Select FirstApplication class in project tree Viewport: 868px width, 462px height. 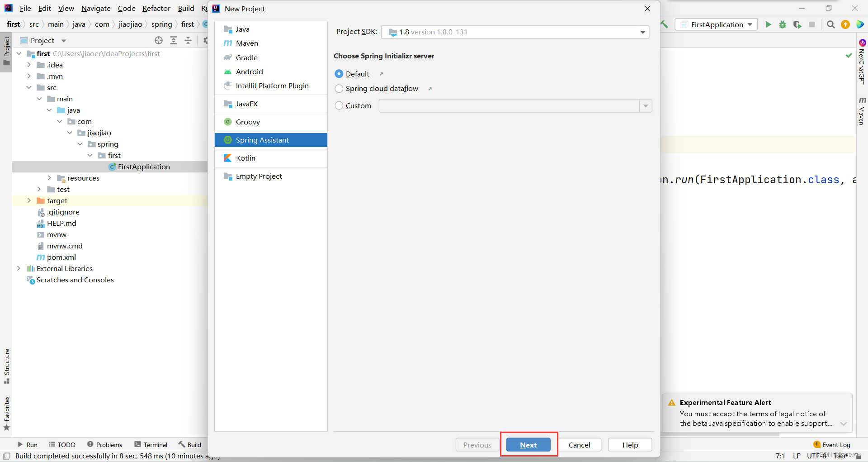pos(139,167)
